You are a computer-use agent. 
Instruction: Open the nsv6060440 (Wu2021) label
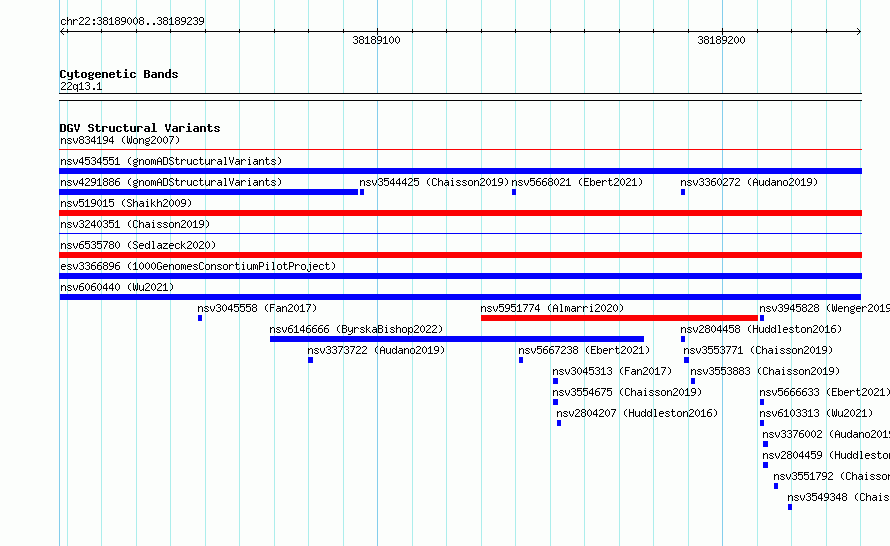tap(117, 287)
